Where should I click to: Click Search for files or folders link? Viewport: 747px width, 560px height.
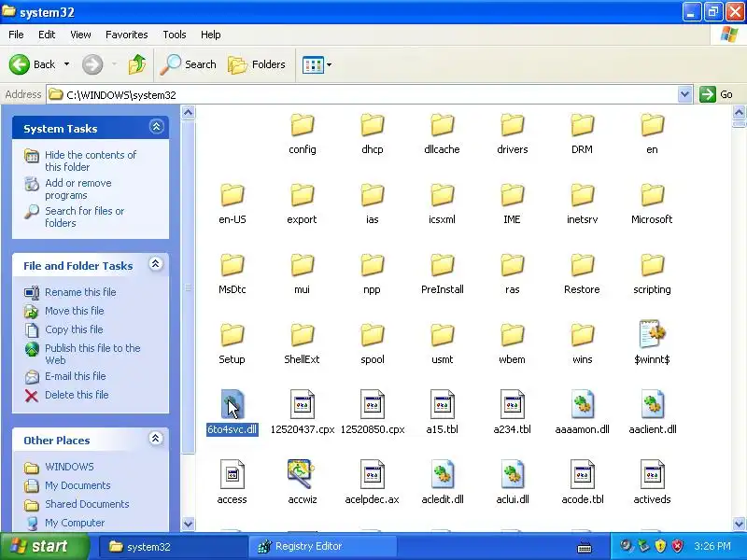click(84, 217)
